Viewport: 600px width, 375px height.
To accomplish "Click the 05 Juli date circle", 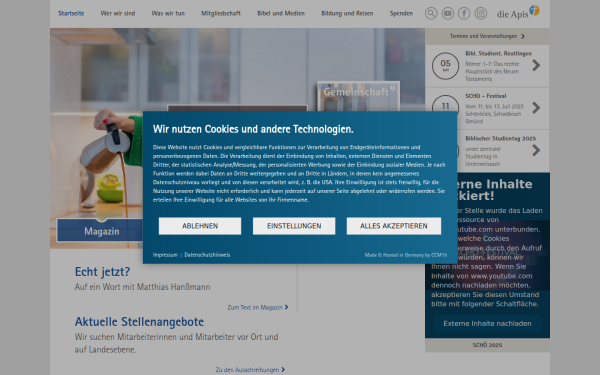I will (x=445, y=65).
